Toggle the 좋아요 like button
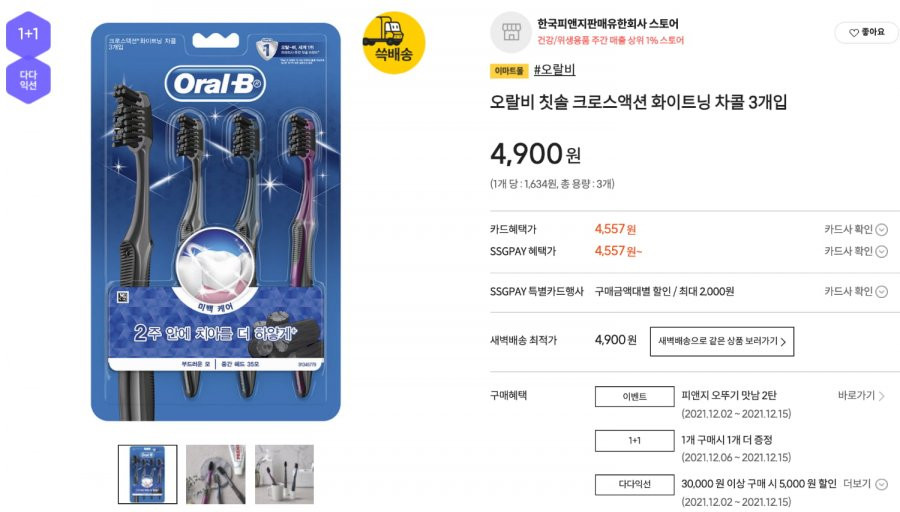 click(867, 33)
